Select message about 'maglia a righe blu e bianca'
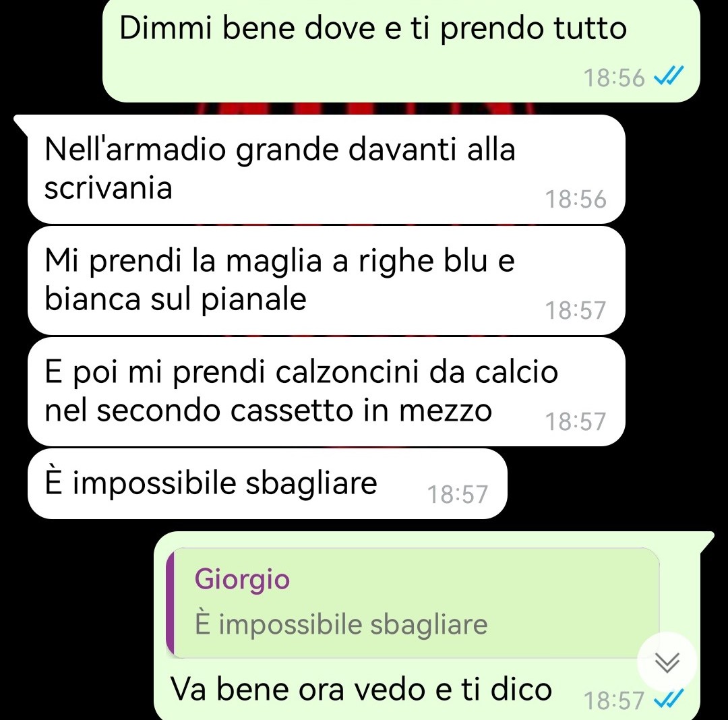 (326, 280)
